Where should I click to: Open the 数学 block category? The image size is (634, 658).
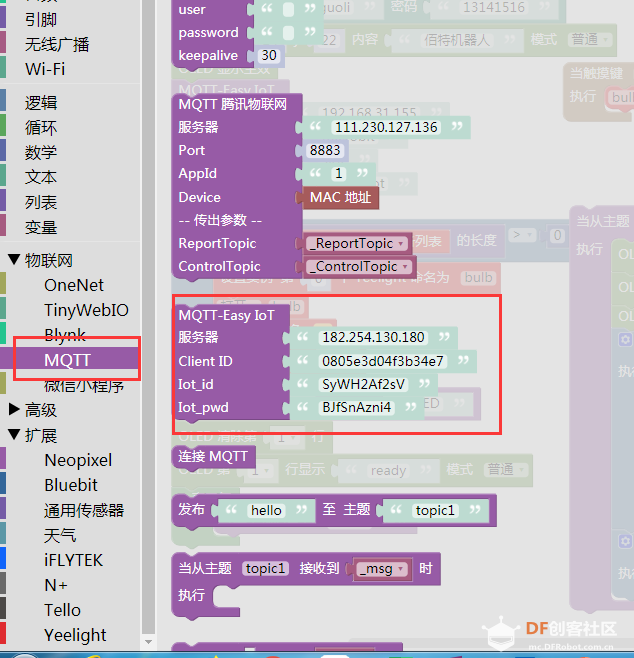tap(41, 152)
